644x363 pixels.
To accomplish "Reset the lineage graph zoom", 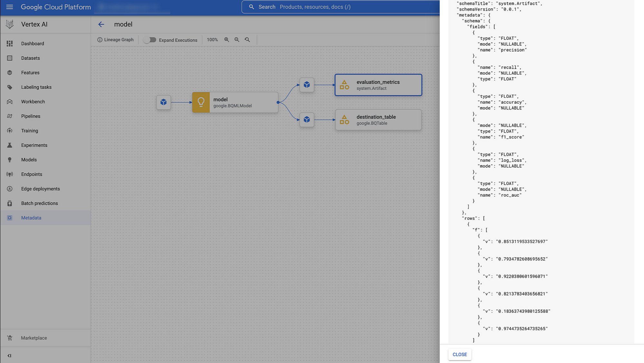I will click(x=247, y=40).
